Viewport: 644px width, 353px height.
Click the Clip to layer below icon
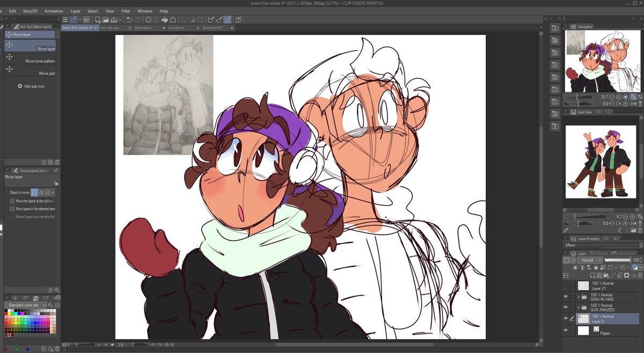[575, 267]
